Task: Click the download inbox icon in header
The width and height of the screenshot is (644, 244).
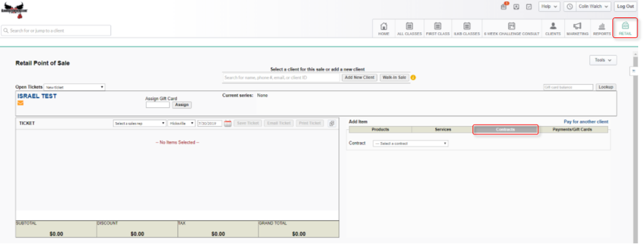Action: 516,6
